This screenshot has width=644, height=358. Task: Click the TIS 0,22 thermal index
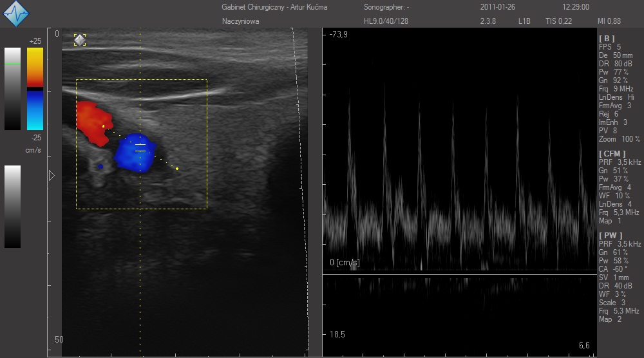558,21
